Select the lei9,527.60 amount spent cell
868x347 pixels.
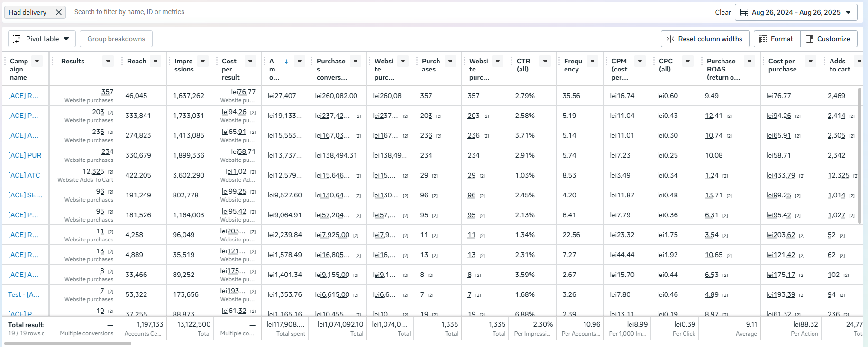pyautogui.click(x=285, y=195)
